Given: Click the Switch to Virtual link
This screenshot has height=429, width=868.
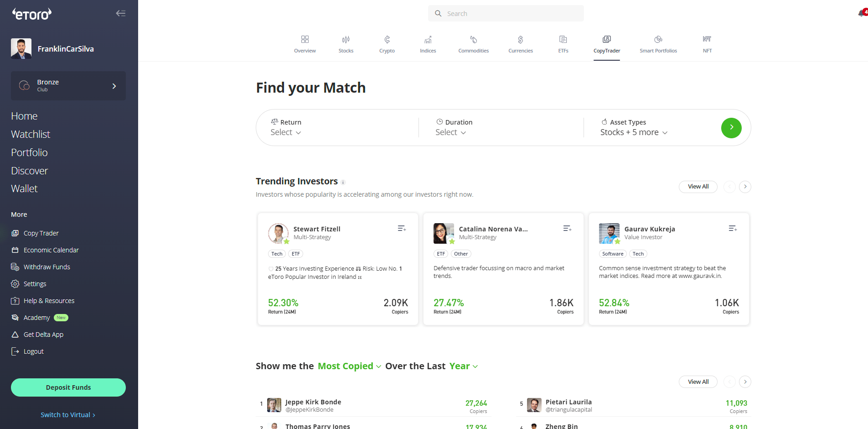Looking at the screenshot, I should 68,415.
